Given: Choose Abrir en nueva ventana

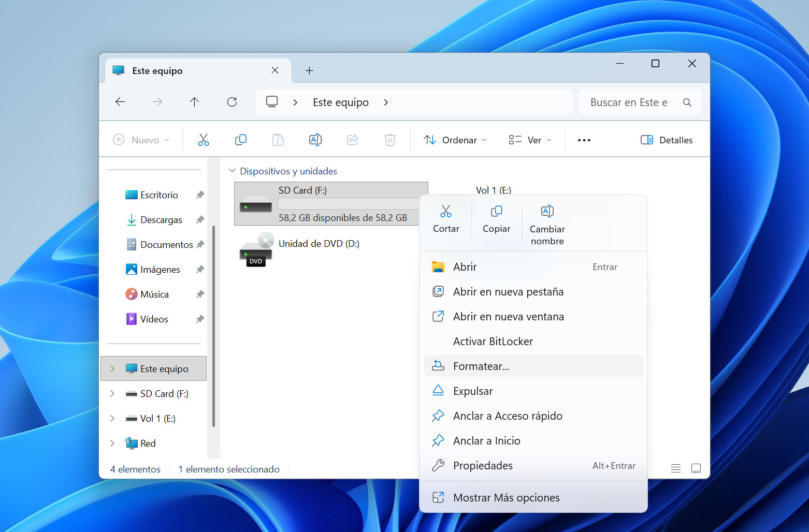Looking at the screenshot, I should click(533, 317).
